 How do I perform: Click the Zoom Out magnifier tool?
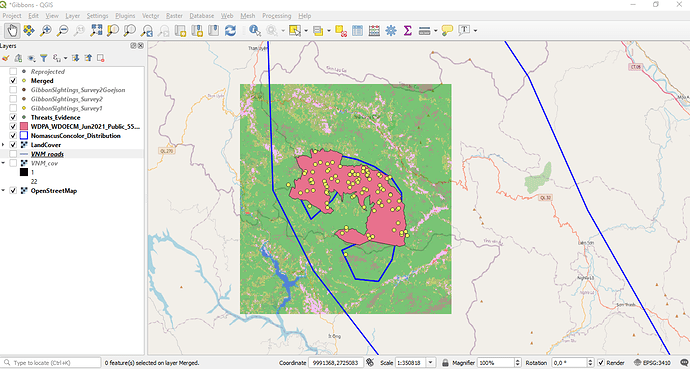pyautogui.click(x=62, y=30)
